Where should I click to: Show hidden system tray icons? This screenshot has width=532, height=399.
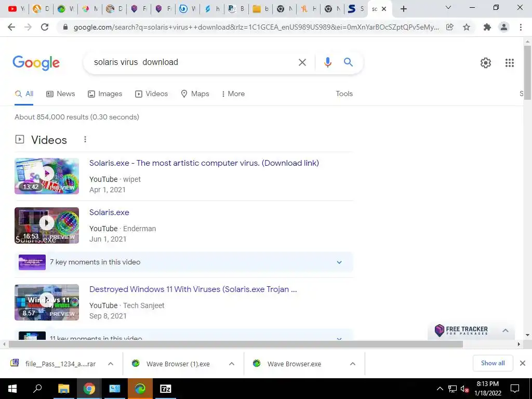coord(440,389)
